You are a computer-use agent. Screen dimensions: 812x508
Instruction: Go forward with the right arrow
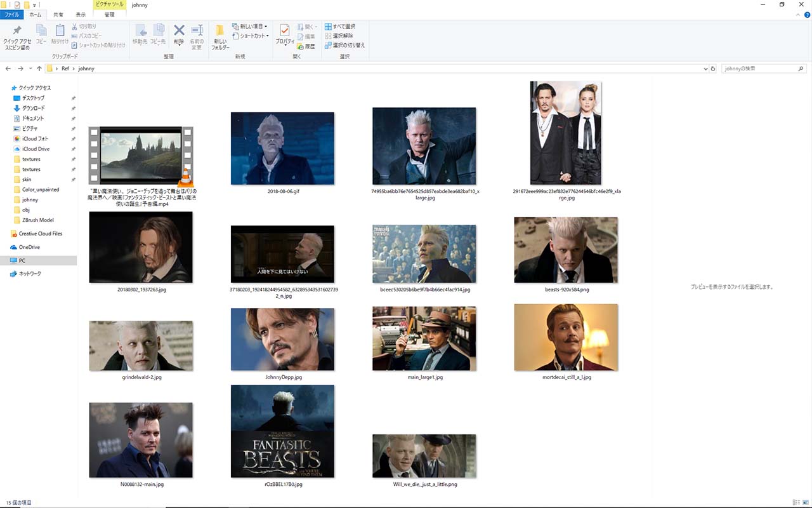click(x=21, y=69)
